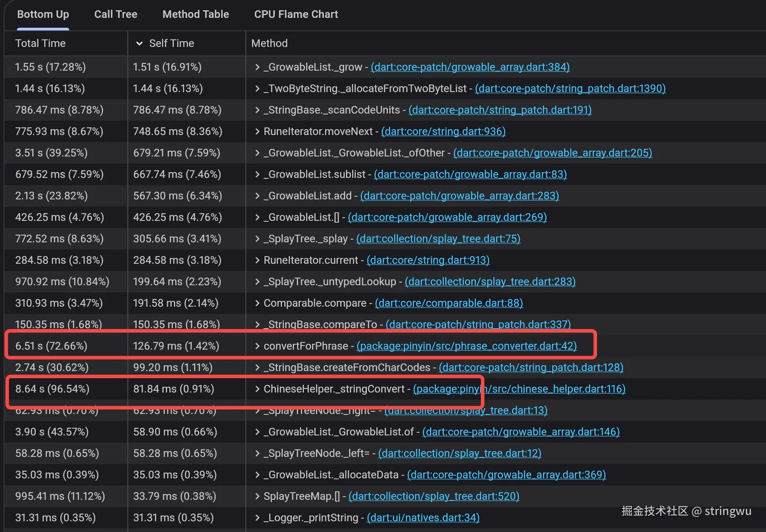Open growable_array.dart:369 source link
This screenshot has height=532, width=766.
506,475
